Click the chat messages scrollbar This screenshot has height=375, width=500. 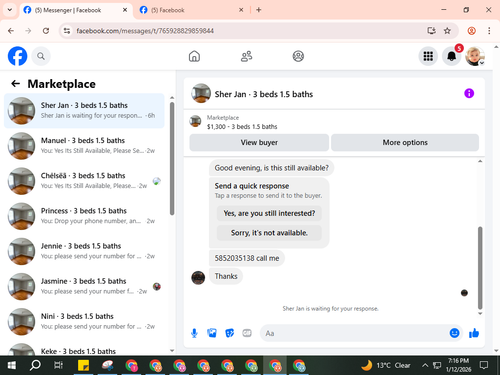[x=480, y=268]
